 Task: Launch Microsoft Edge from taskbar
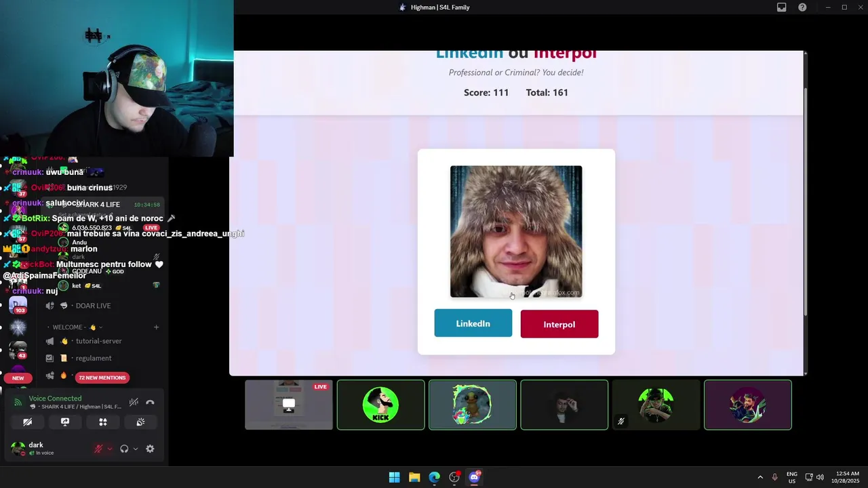coord(434,477)
